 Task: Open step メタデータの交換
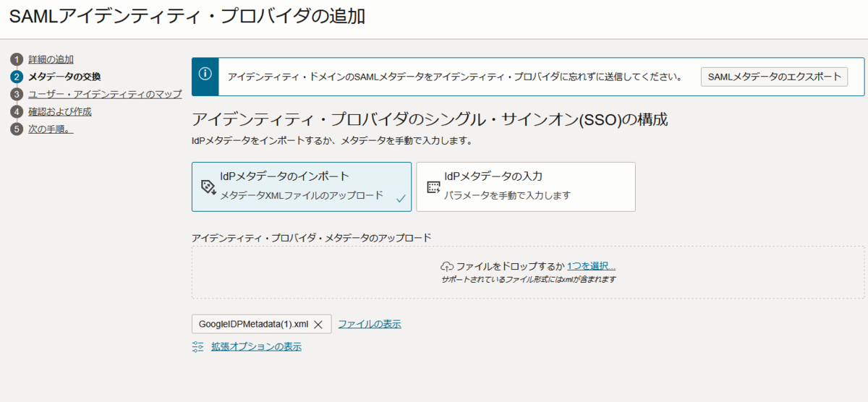(x=64, y=77)
